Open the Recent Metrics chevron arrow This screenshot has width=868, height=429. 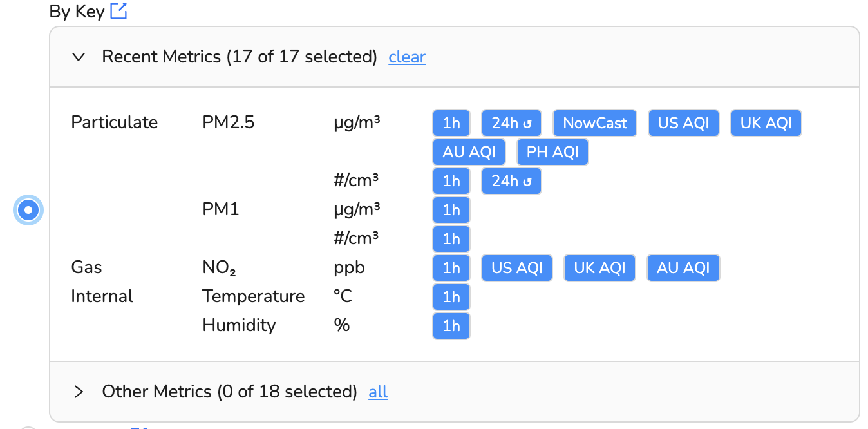78,57
